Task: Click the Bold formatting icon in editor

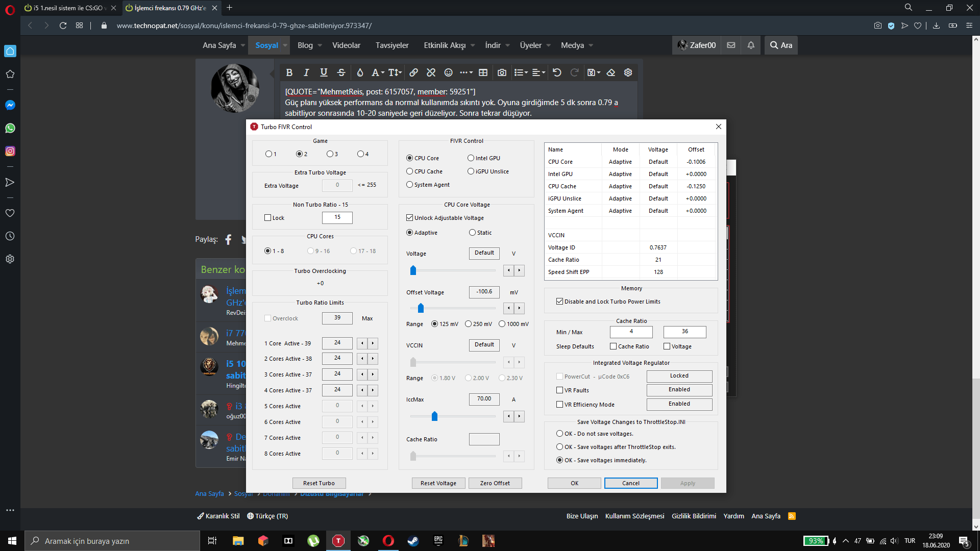Action: [289, 72]
